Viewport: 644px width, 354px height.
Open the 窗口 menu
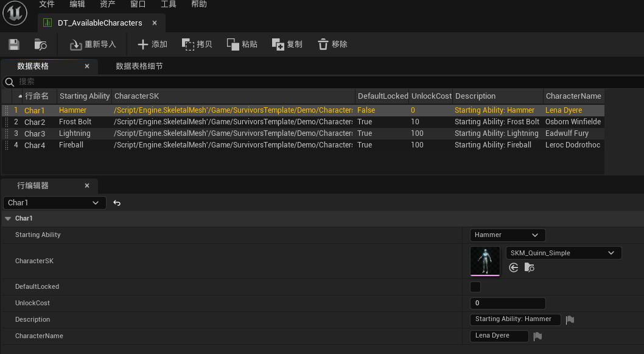click(138, 4)
